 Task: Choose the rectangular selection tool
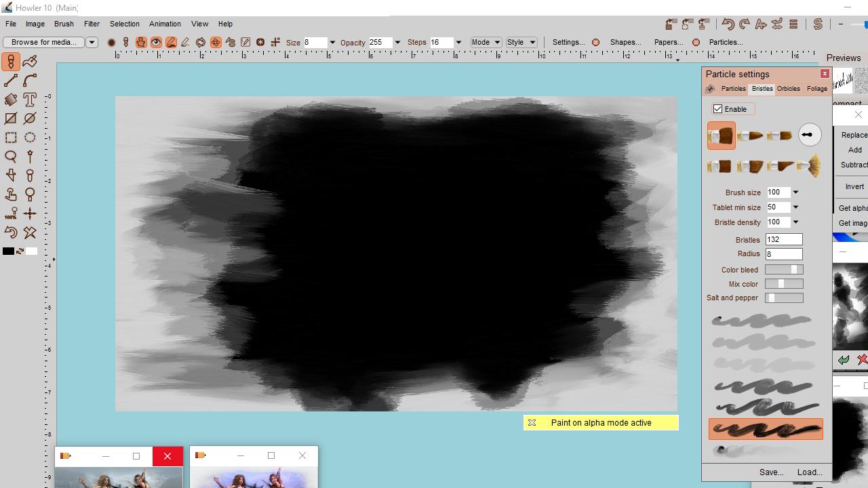(11, 138)
